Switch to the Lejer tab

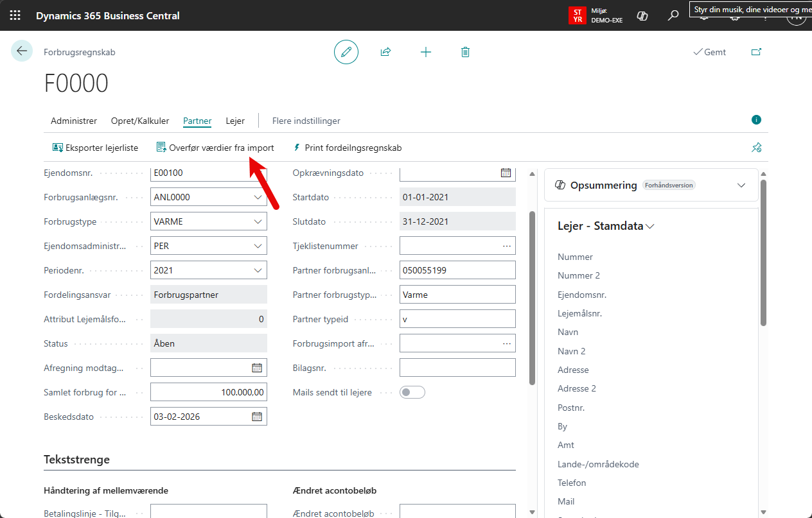(x=235, y=121)
